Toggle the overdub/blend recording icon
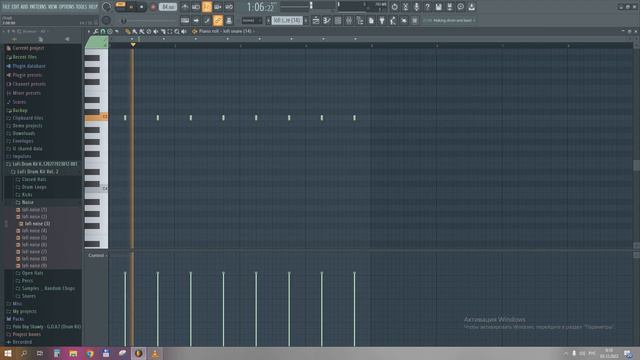This screenshot has height=360, width=640. click(x=218, y=7)
